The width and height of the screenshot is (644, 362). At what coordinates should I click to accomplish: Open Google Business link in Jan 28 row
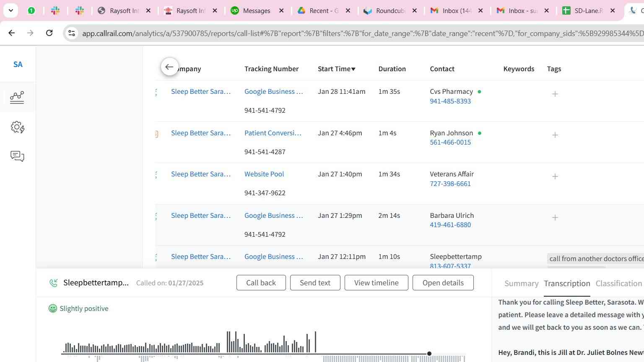(x=274, y=91)
